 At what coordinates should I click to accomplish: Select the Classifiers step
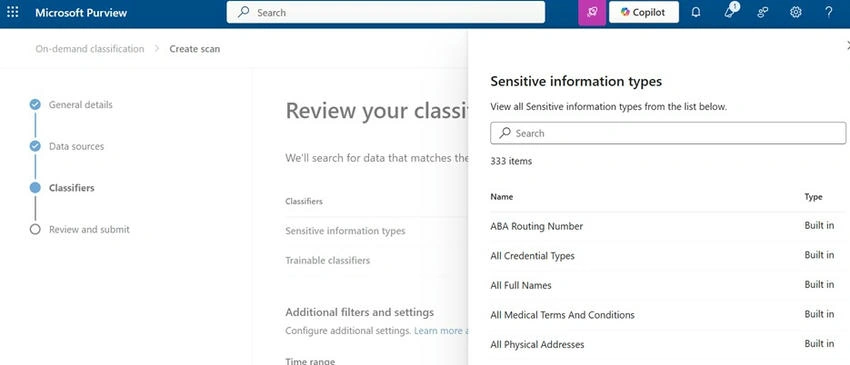[72, 188]
